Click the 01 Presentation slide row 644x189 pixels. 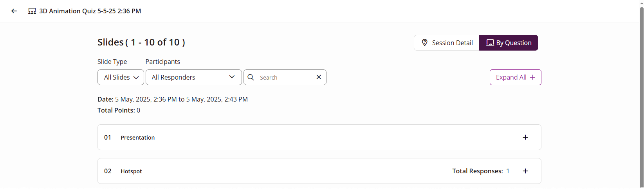319,137
